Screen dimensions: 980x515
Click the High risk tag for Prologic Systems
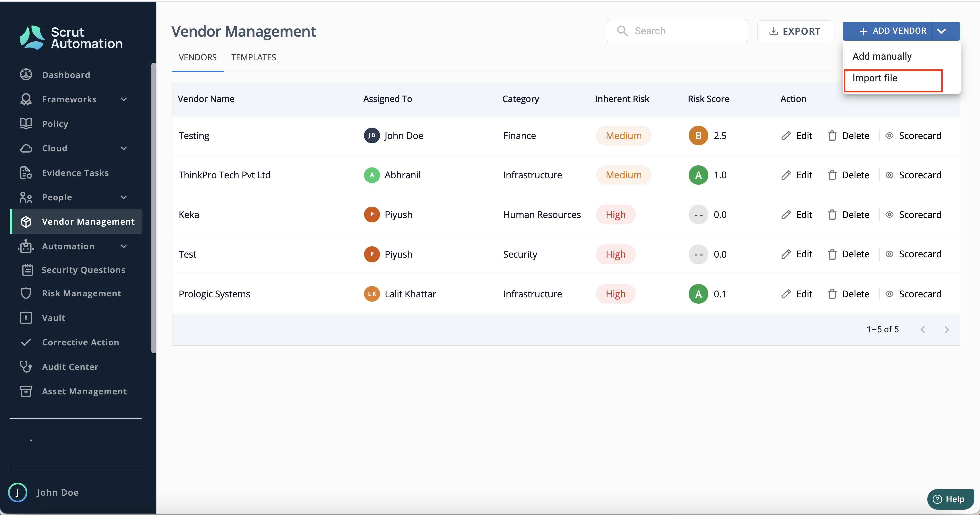click(x=616, y=294)
